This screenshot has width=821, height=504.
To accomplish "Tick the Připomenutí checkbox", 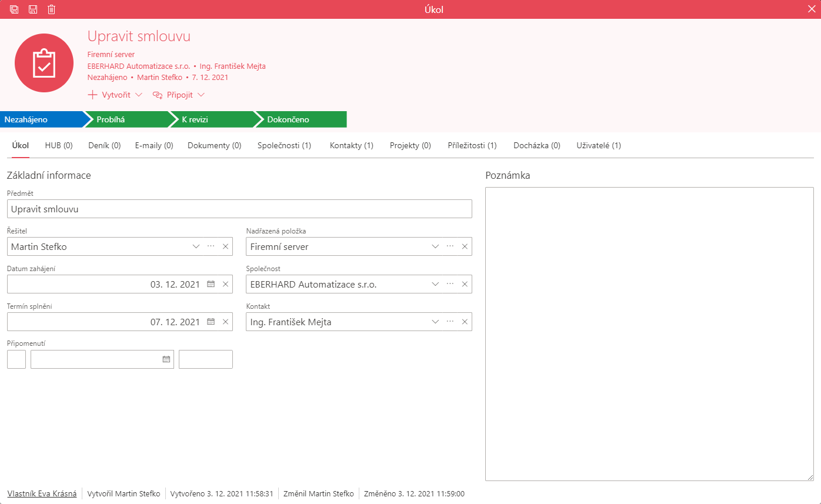I will 16,359.
